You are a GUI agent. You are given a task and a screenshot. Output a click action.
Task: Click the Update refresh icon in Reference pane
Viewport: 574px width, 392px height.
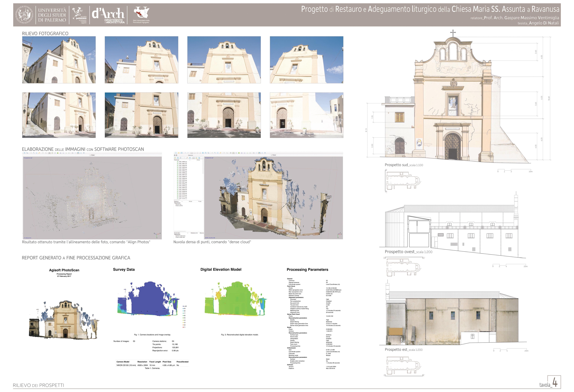pos(190,158)
